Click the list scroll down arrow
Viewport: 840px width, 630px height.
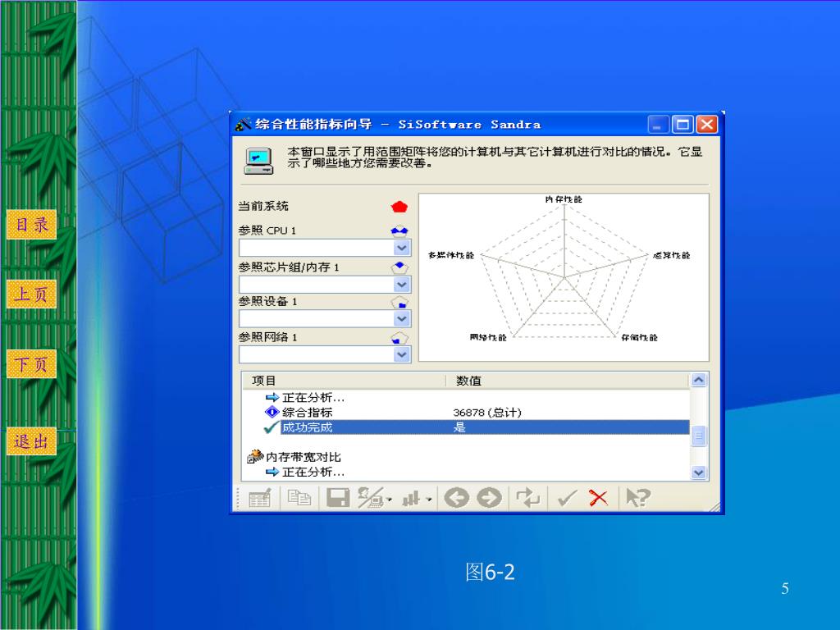tap(699, 472)
